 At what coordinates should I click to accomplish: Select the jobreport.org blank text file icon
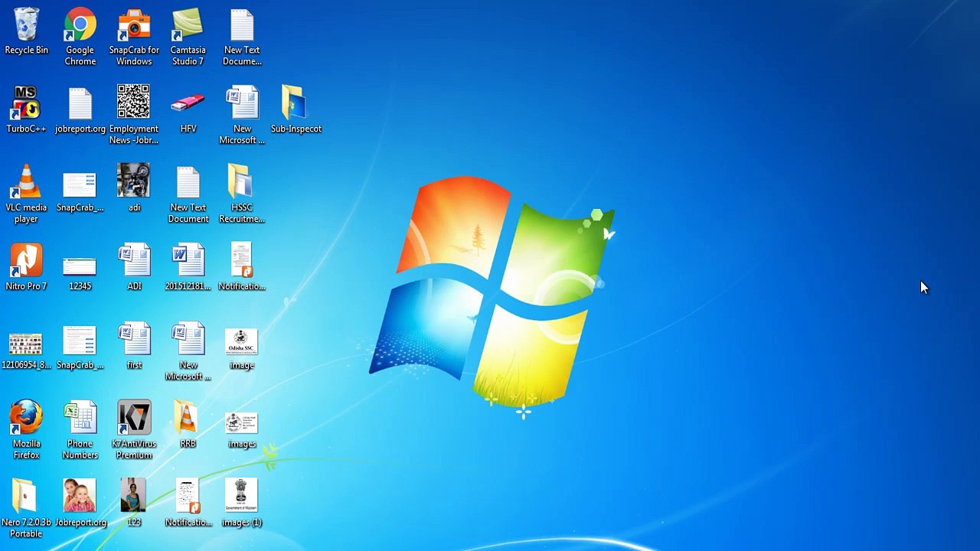(80, 110)
